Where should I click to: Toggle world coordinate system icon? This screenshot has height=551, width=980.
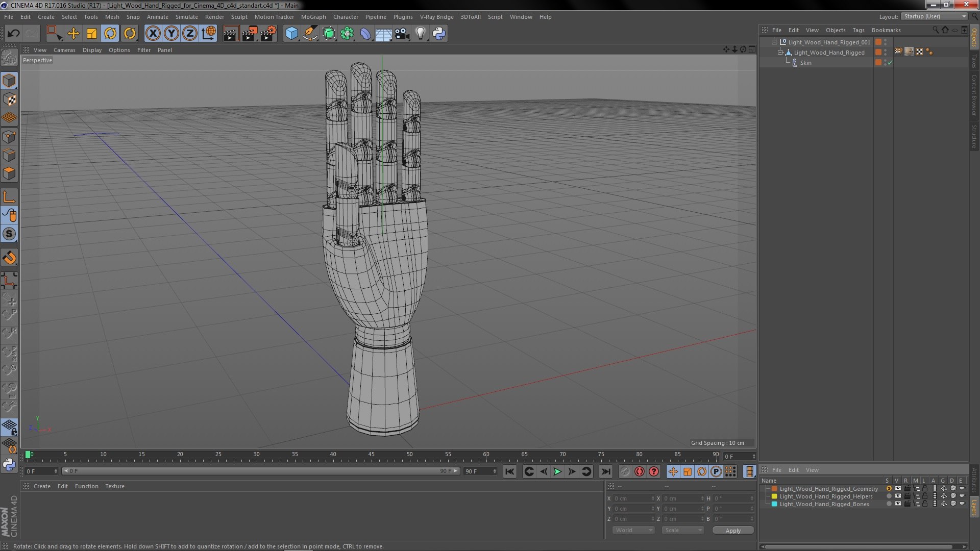click(x=209, y=34)
